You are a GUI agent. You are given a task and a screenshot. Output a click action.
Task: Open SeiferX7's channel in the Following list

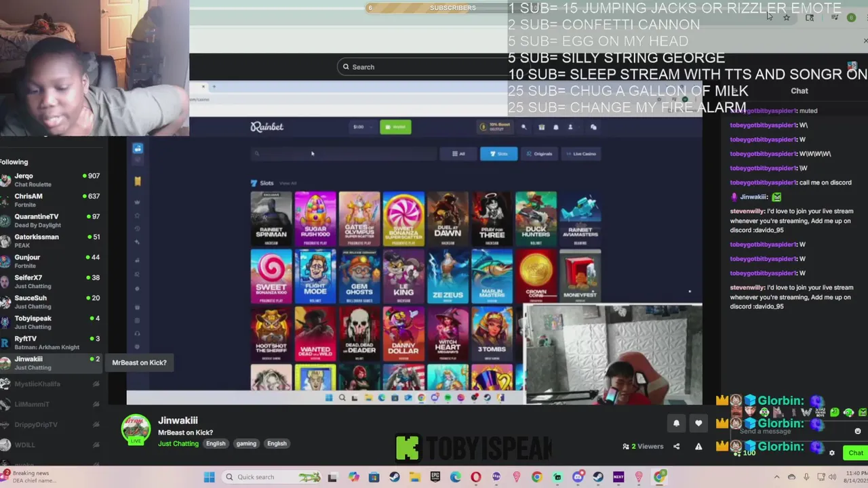pos(51,281)
